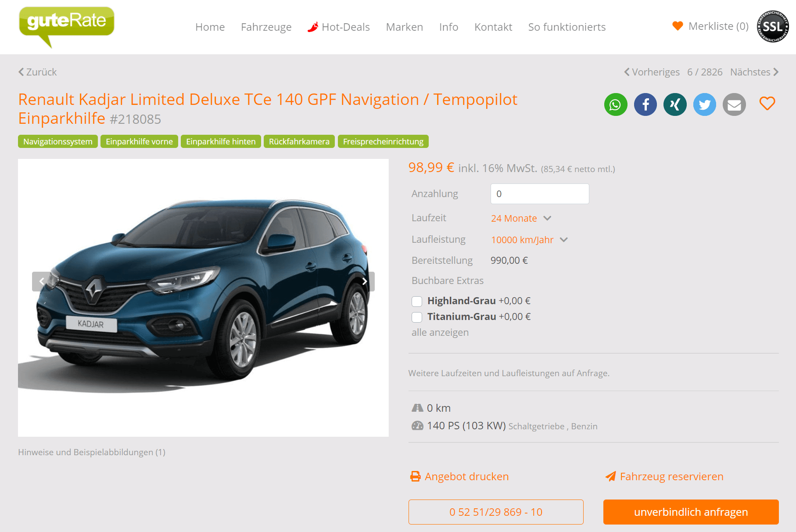Open the Laufleistung 10000 km/Jahr dropdown
Viewport: 796px width, 532px height.
529,240
